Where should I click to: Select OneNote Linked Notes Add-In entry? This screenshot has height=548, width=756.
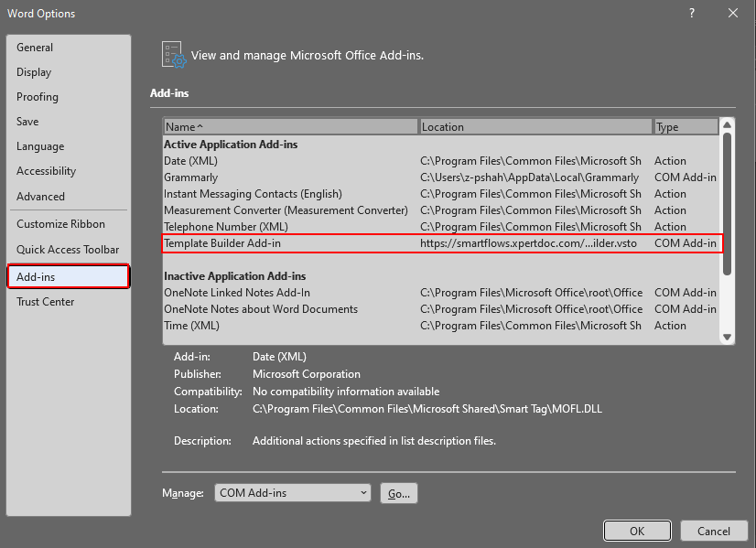point(237,293)
